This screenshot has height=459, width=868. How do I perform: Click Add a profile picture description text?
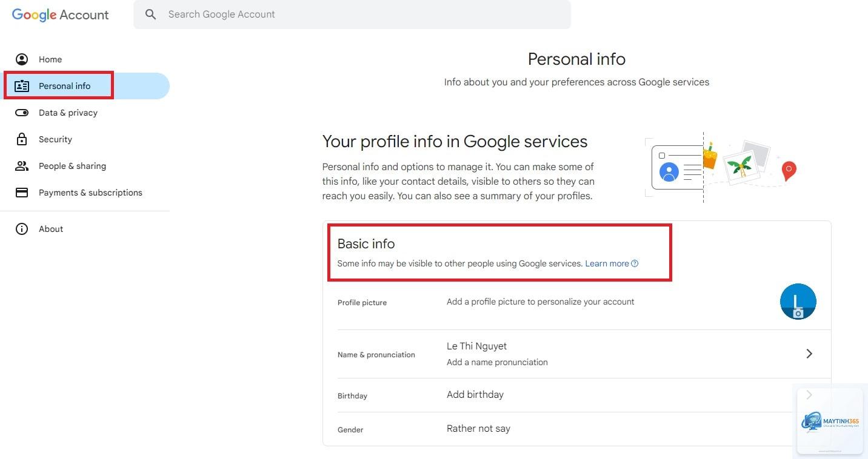pos(540,302)
